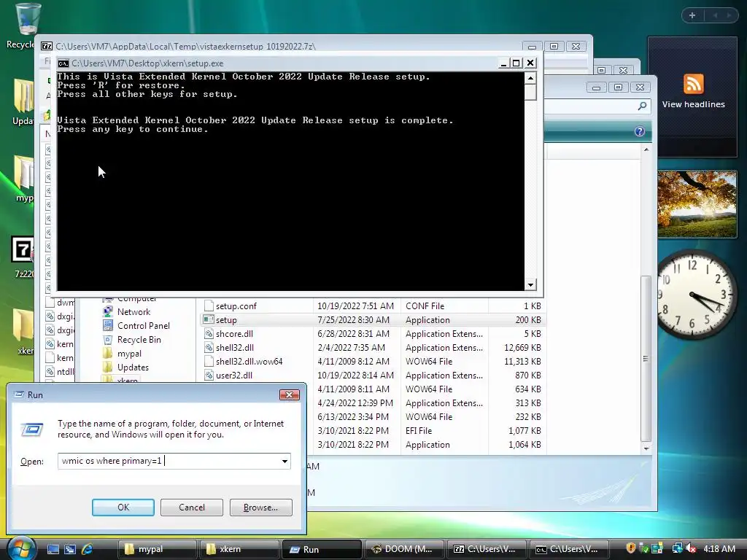The image size is (747, 560).
Task: Maximize the console window
Action: click(x=516, y=63)
